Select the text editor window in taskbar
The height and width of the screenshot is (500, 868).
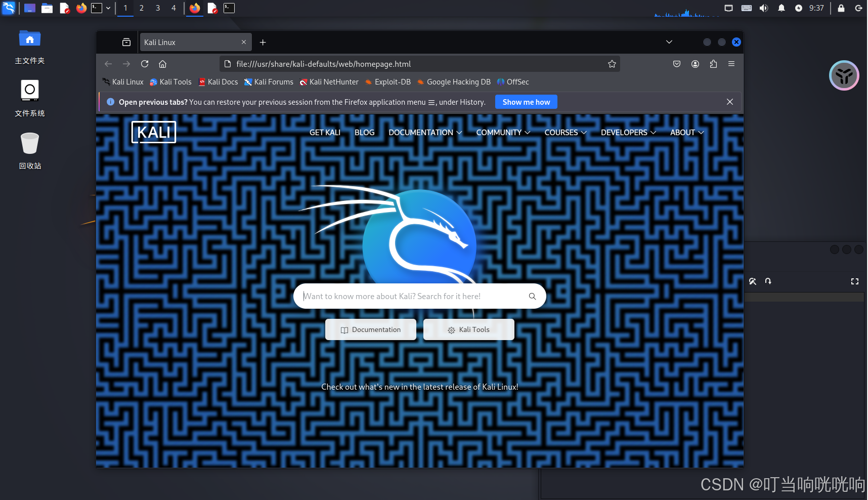[x=212, y=8]
